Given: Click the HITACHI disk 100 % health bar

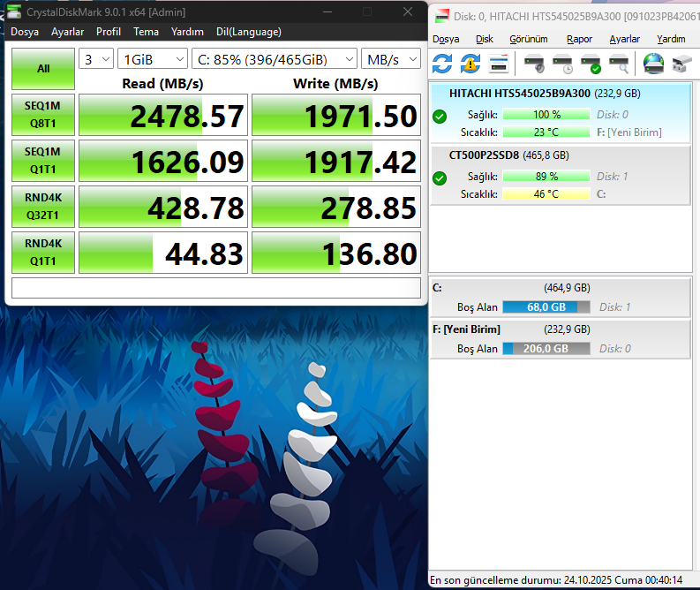Looking at the screenshot, I should coord(546,114).
